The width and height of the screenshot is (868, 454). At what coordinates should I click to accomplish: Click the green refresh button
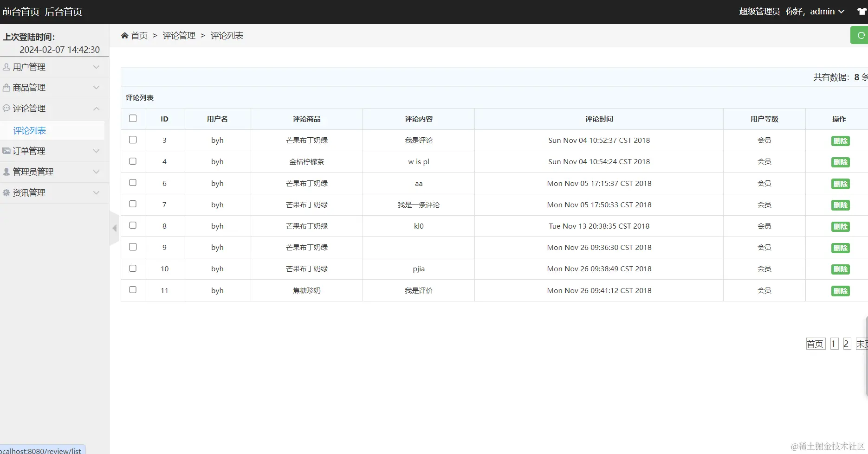tap(859, 35)
